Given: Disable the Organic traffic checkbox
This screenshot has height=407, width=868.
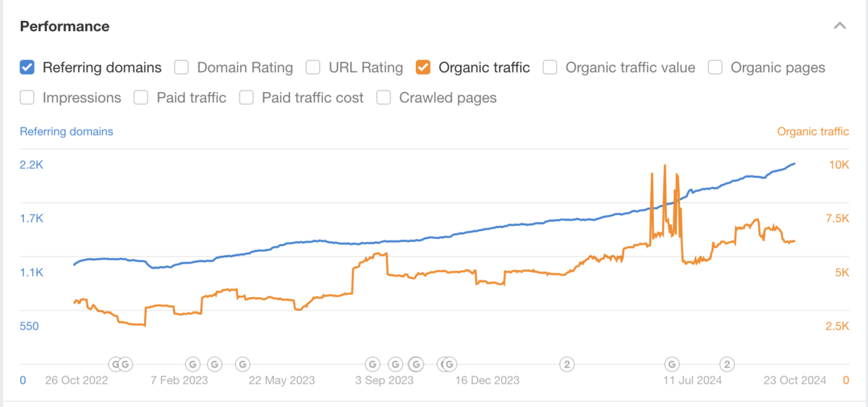Looking at the screenshot, I should pyautogui.click(x=424, y=67).
